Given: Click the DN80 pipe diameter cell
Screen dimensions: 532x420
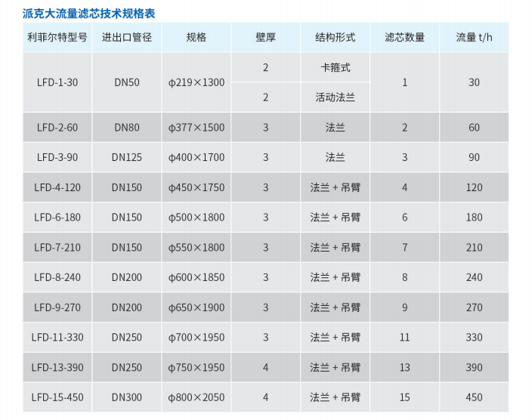Looking at the screenshot, I should [x=126, y=128].
